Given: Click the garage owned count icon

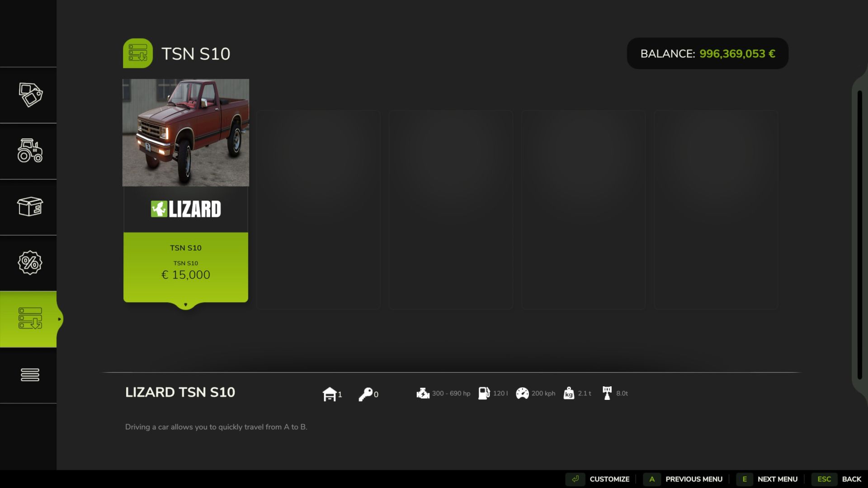Looking at the screenshot, I should (x=330, y=394).
